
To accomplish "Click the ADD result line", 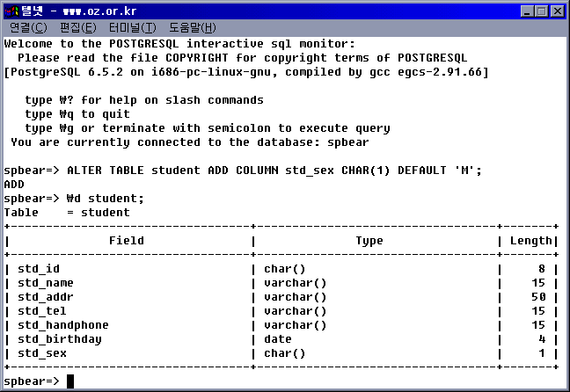I will point(14,185).
